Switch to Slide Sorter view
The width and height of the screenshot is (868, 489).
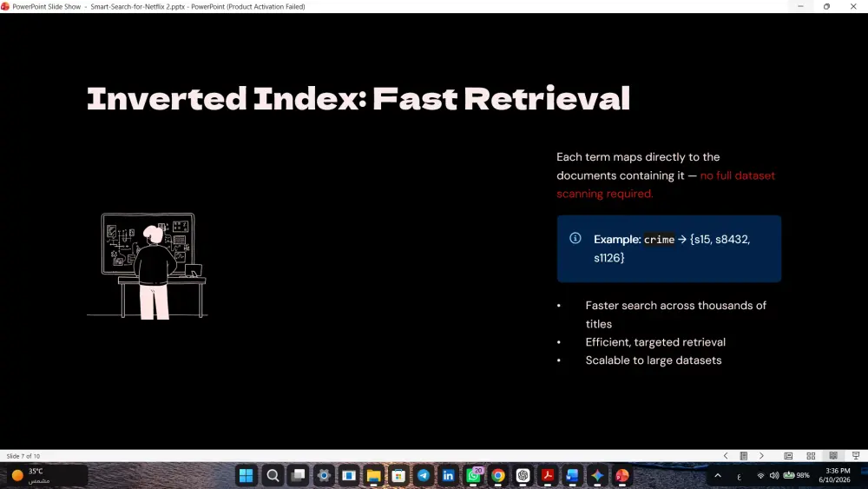(x=811, y=456)
